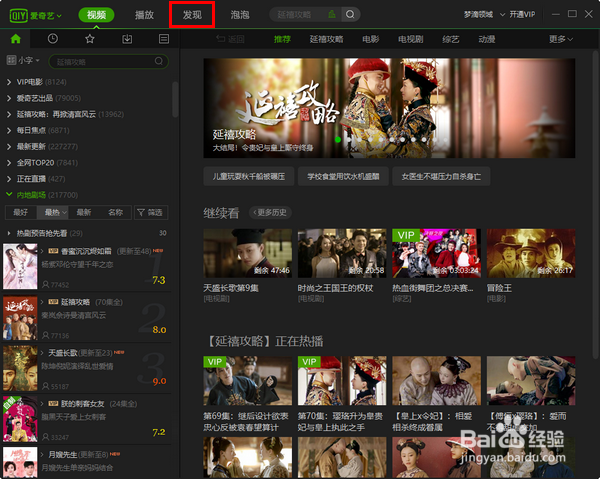
Task: Maximize the iQIYI window
Action: [572, 14]
